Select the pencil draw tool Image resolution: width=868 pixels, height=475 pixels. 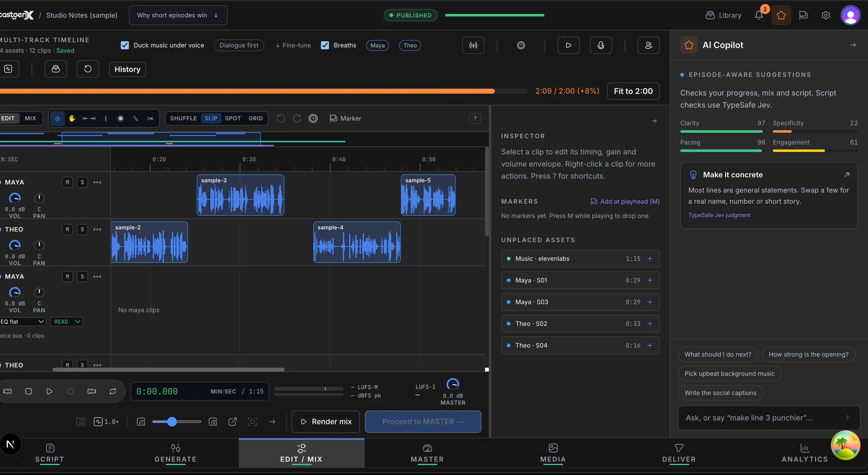tap(135, 118)
